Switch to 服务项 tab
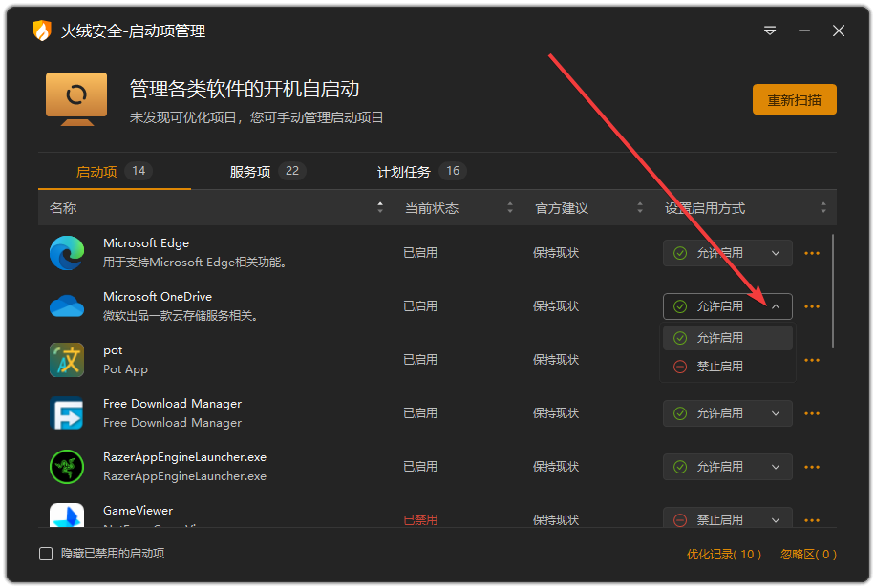 click(267, 171)
